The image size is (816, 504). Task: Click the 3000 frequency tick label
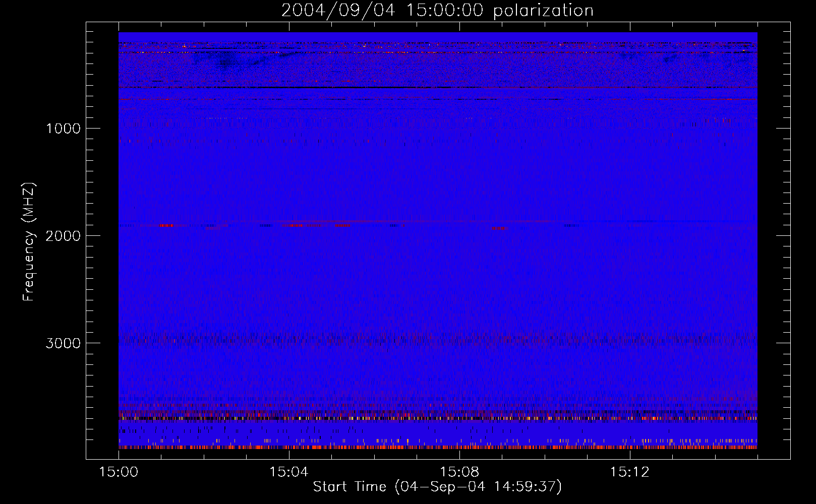pos(63,343)
